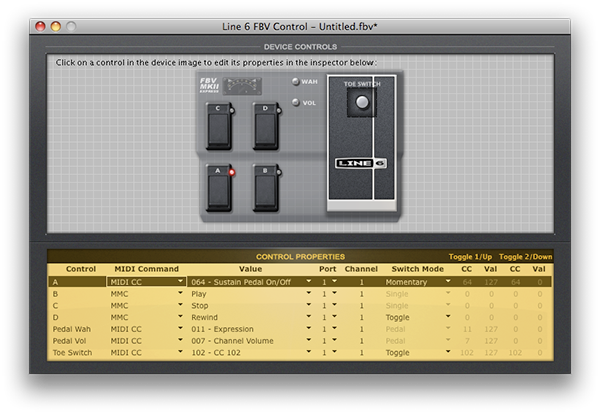Click the Toggle 1/Up CC value for row A

(x=467, y=282)
